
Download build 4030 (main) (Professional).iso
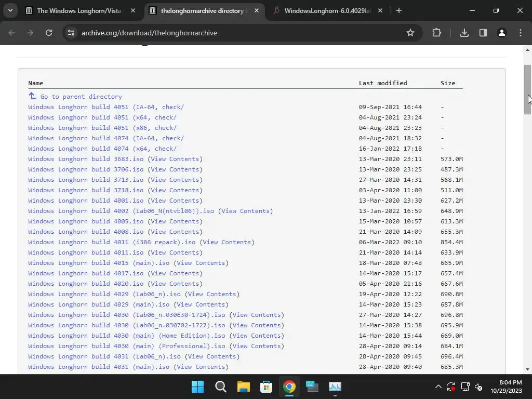click(x=127, y=346)
